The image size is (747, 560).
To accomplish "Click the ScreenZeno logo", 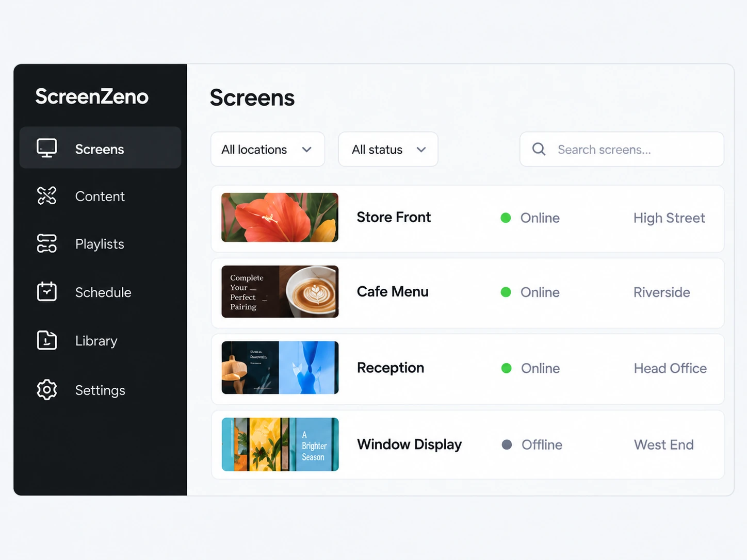I will (x=92, y=96).
